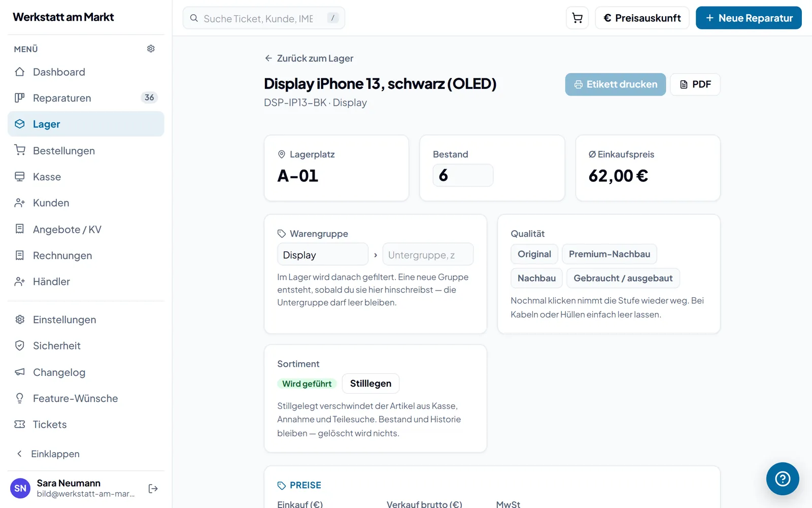Click the menu settings gear icon

point(151,49)
